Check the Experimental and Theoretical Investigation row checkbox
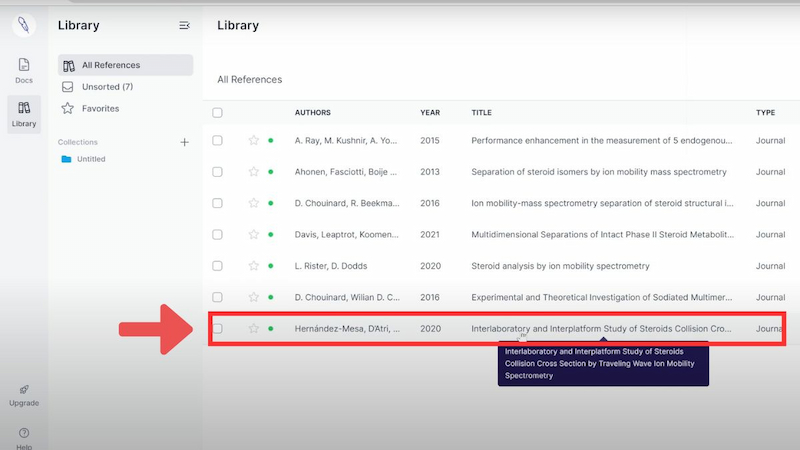800x450 pixels. point(217,297)
